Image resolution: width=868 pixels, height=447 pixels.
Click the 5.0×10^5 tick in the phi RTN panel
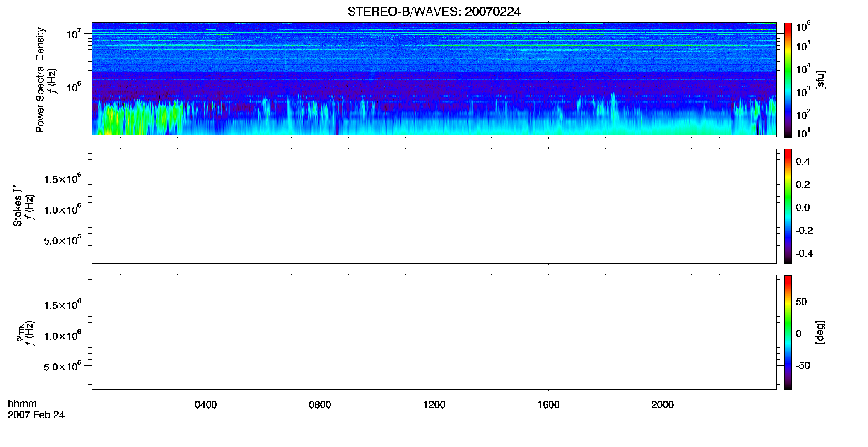pos(63,367)
